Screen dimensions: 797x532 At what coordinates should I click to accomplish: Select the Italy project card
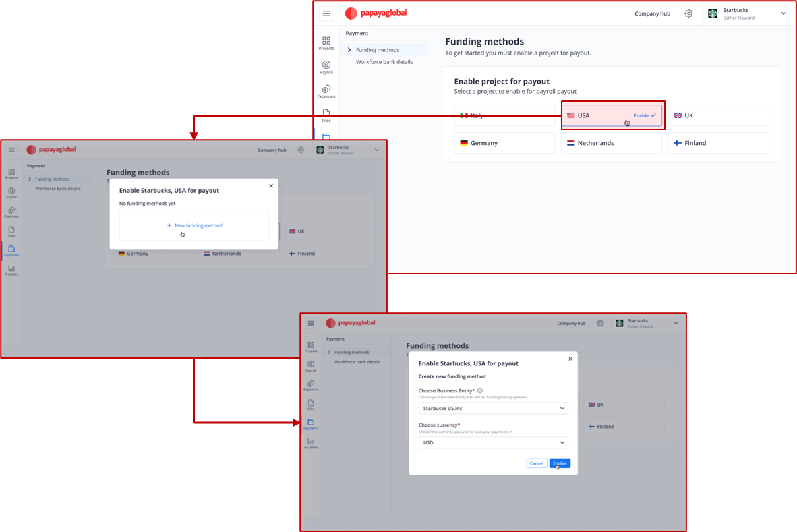pos(504,115)
